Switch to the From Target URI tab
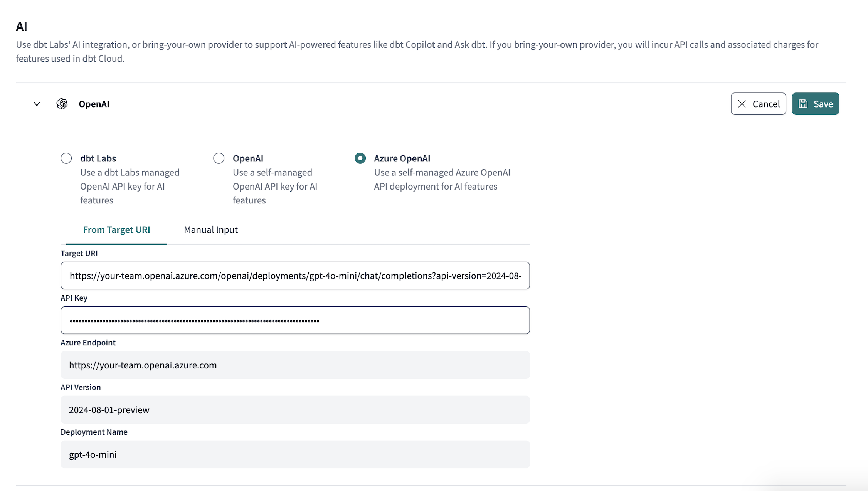Screen dimensions: 868x491 coord(116,230)
